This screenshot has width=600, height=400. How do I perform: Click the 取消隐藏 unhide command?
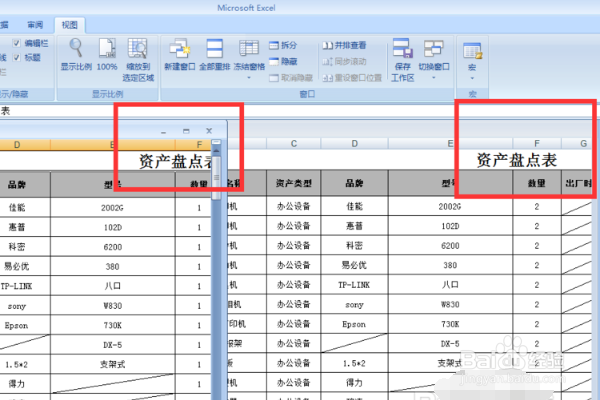pyautogui.click(x=291, y=78)
